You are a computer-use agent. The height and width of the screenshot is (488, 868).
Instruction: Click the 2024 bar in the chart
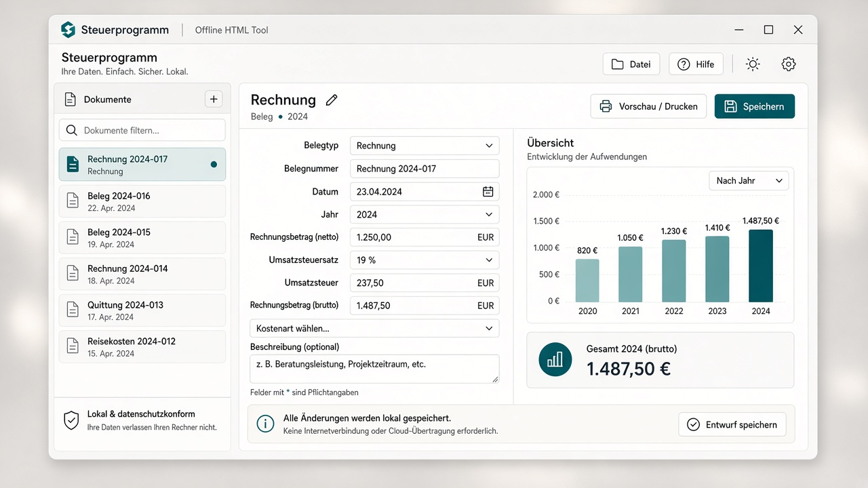tap(761, 266)
